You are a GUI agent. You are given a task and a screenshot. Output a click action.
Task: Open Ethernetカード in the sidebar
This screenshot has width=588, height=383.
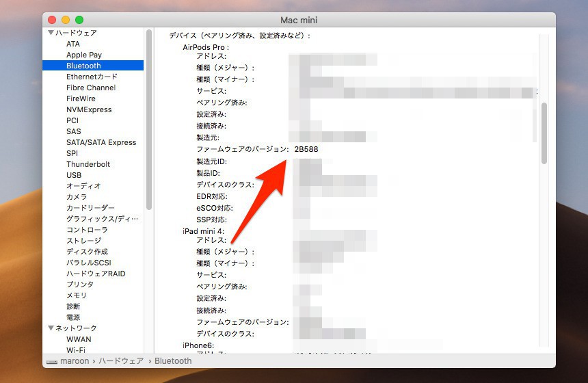pos(92,77)
